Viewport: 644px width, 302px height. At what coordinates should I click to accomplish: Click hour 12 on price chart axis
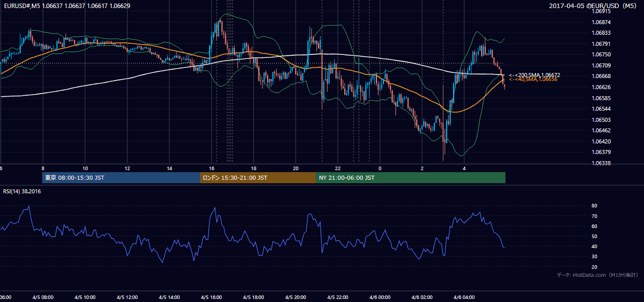coord(127,168)
